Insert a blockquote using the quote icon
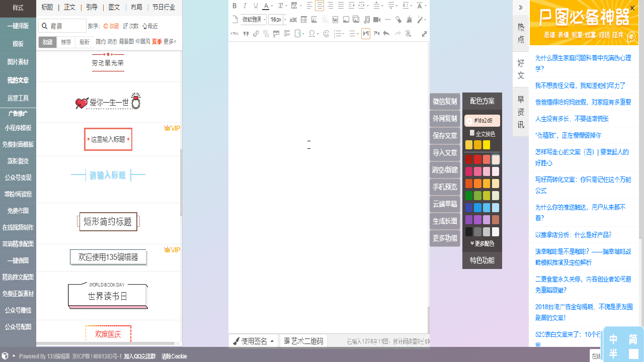Image resolution: width=644 pixels, height=362 pixels. click(x=246, y=34)
